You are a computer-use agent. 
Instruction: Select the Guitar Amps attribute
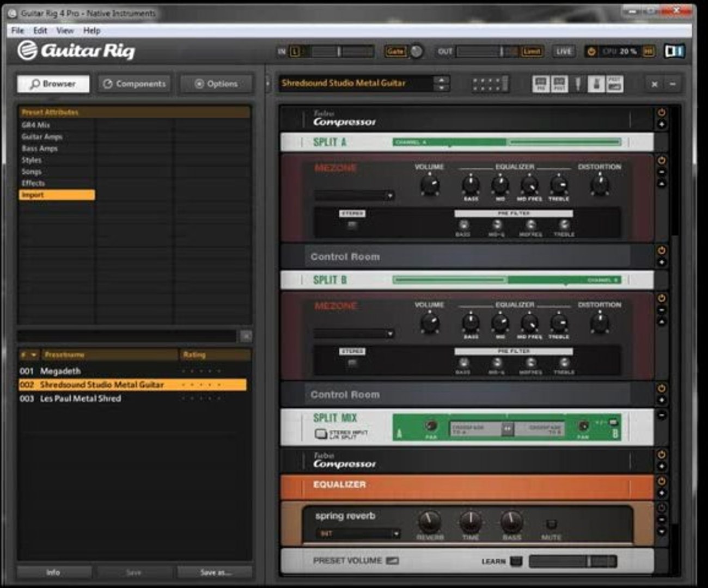tap(42, 137)
